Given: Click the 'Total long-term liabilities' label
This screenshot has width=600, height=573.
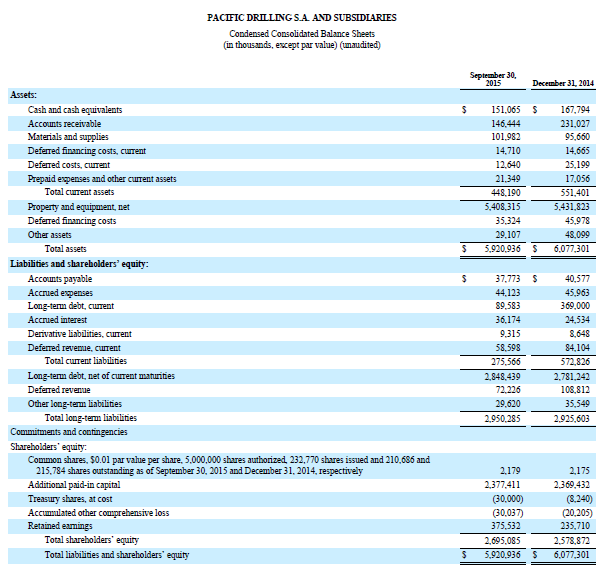Looking at the screenshot, I should click(91, 418).
